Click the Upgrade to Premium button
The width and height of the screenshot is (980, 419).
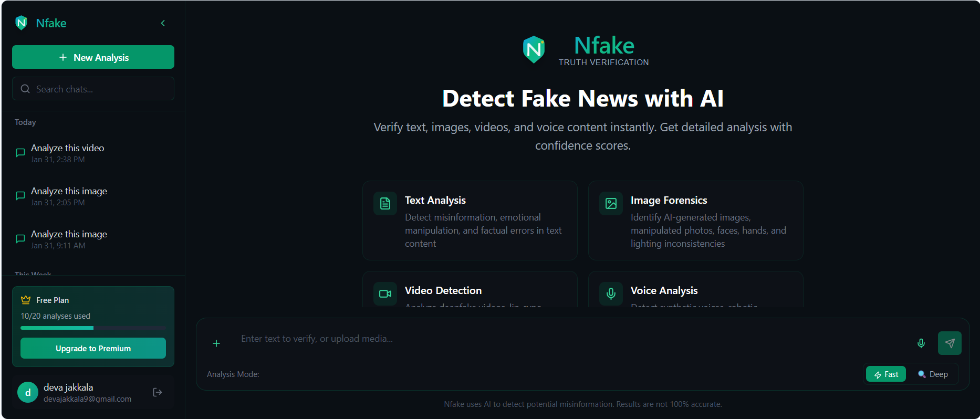click(93, 348)
